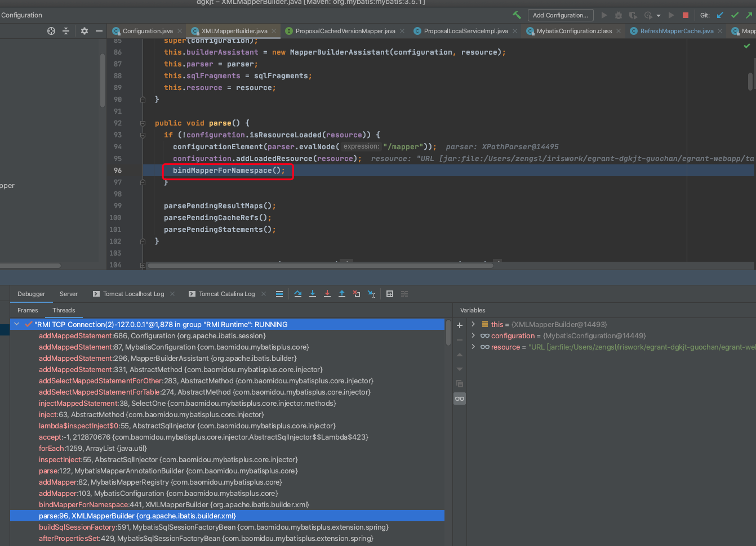The image size is (756, 546).
Task: Close the MybatisConfiguration.class editor tab
Action: [x=619, y=31]
